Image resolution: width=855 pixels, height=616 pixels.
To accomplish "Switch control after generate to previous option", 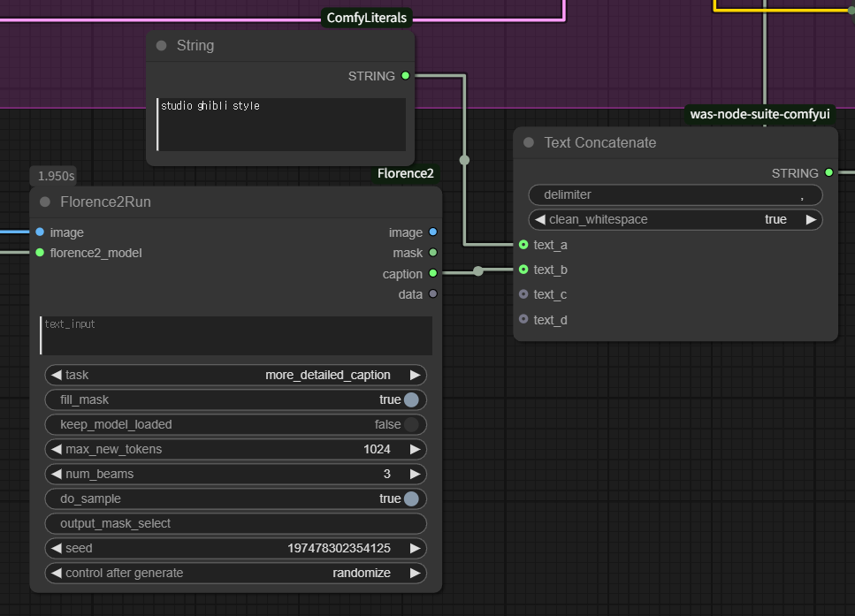I will pos(56,573).
